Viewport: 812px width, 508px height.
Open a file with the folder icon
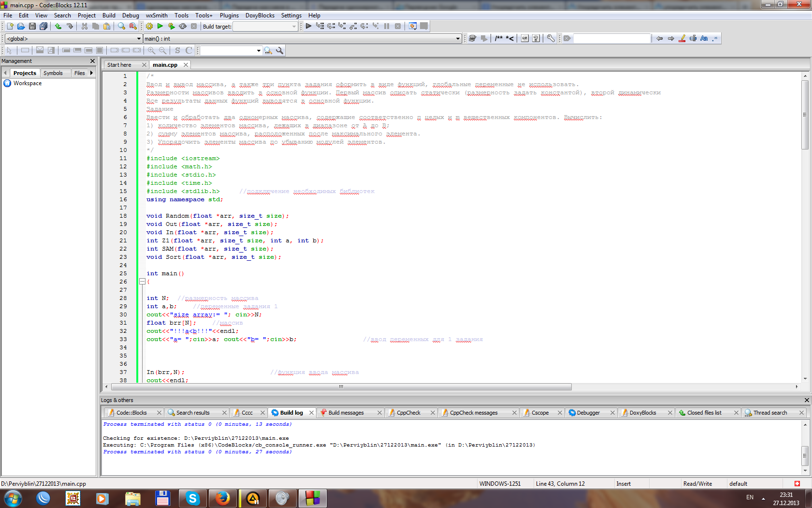(21, 26)
